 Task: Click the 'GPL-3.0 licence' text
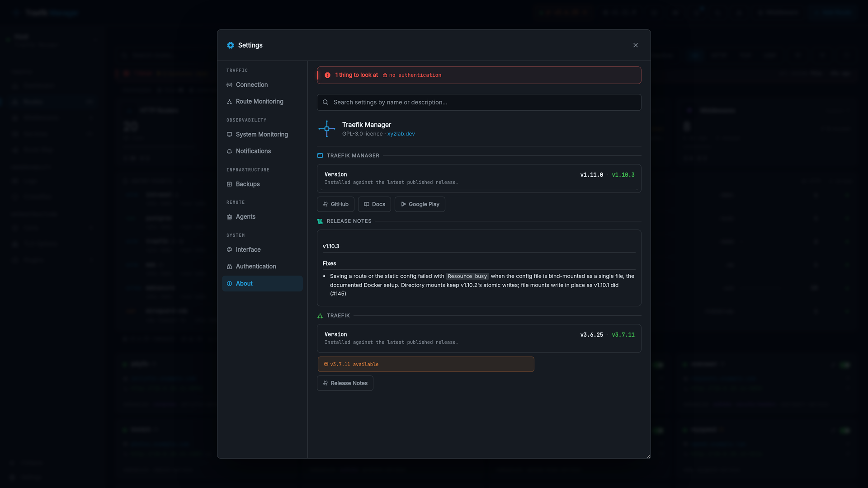[363, 134]
